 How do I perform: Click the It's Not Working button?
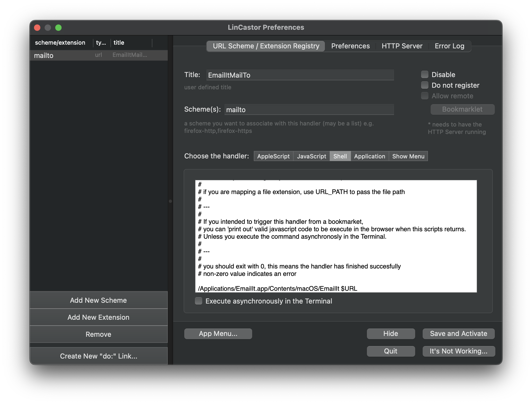(458, 351)
